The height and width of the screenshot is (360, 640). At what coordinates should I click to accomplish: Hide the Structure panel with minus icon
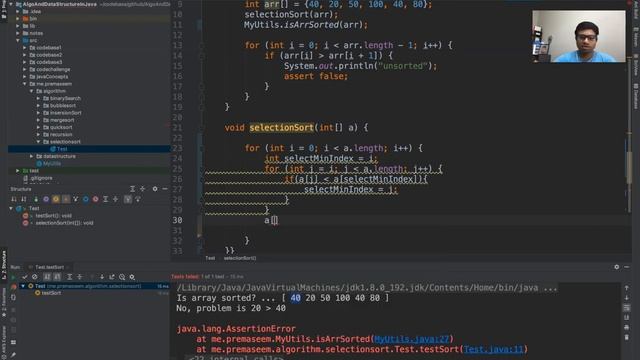click(165, 189)
